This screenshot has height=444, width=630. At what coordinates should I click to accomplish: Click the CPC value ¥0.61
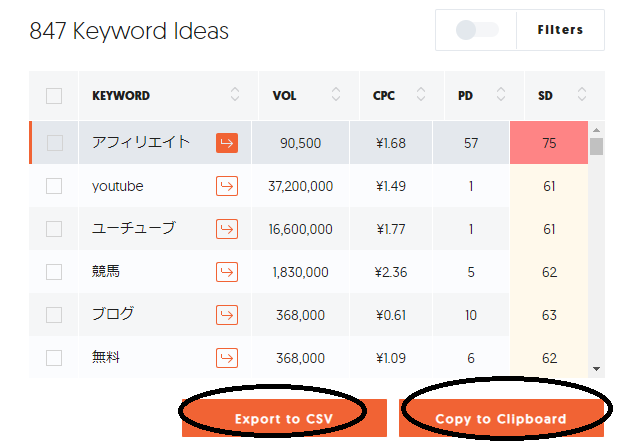point(391,315)
